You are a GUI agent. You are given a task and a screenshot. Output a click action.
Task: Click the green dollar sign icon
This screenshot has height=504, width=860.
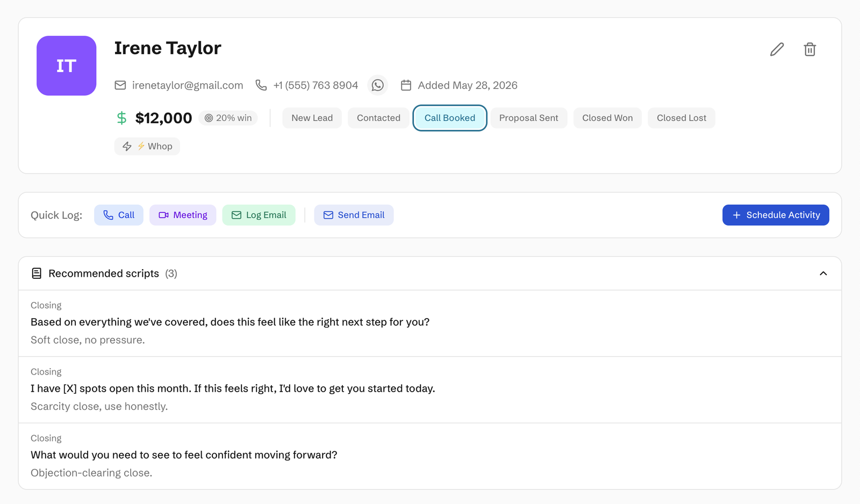coord(121,118)
